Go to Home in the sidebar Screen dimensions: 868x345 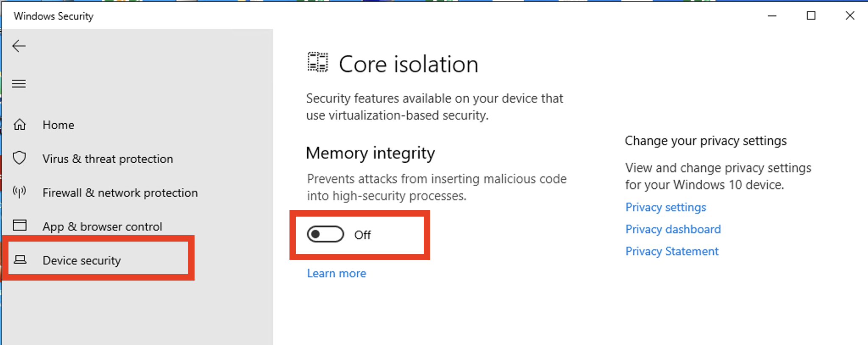coord(58,125)
